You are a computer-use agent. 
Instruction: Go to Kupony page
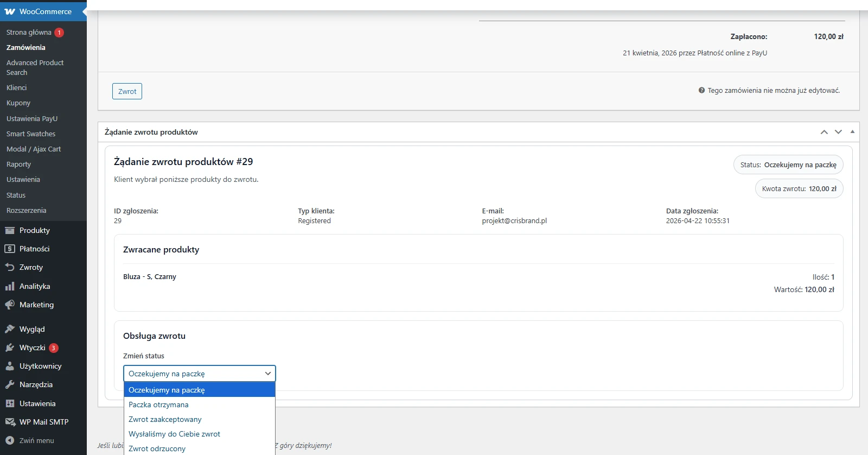pyautogui.click(x=18, y=103)
